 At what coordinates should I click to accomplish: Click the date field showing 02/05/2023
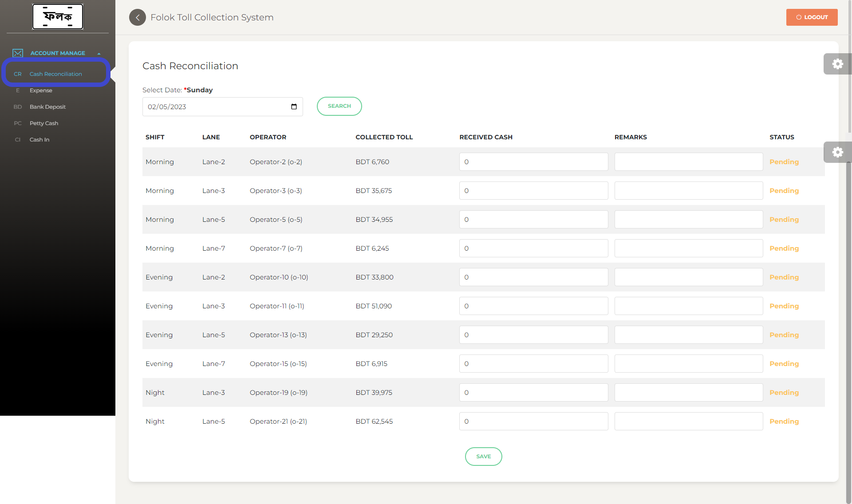[x=223, y=107]
